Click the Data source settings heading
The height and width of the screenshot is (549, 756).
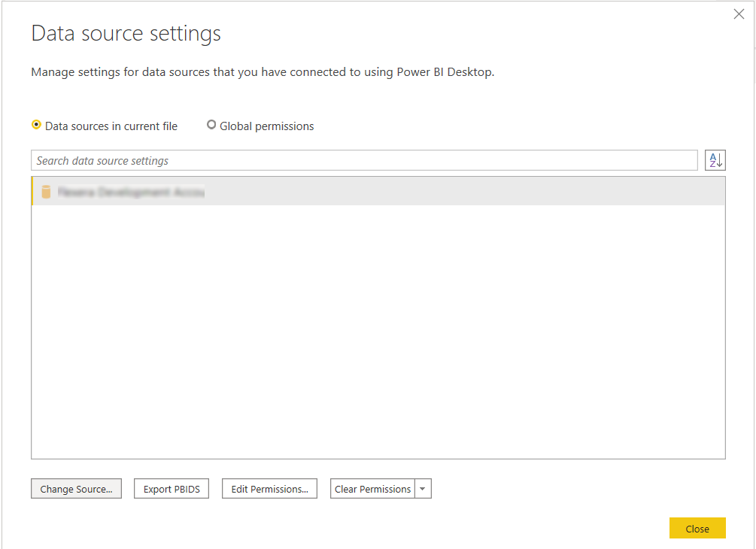[126, 34]
